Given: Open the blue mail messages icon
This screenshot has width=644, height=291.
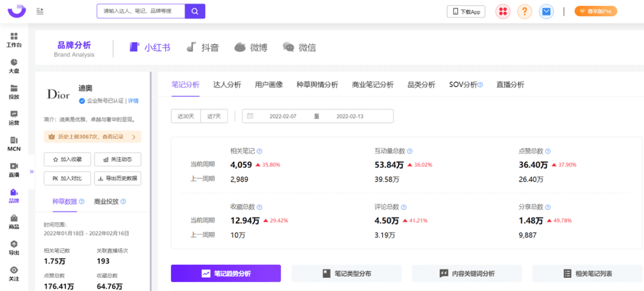Looking at the screenshot, I should click(x=546, y=11).
